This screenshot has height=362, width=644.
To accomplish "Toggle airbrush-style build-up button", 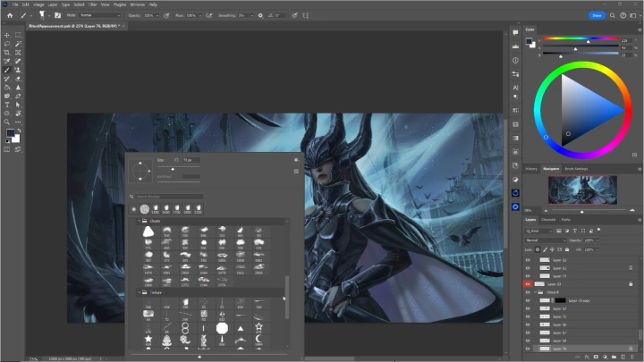I will [209, 15].
